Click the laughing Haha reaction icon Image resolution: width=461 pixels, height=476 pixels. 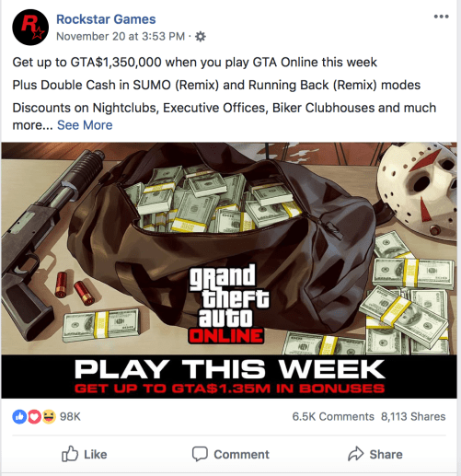(49, 417)
